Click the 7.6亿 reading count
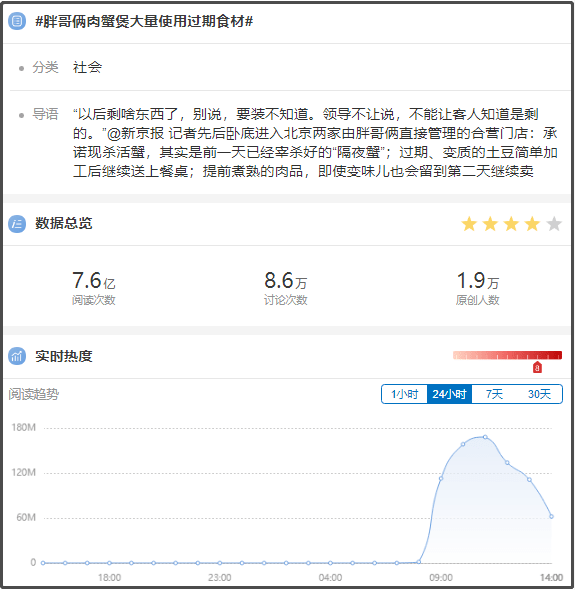 tap(94, 280)
